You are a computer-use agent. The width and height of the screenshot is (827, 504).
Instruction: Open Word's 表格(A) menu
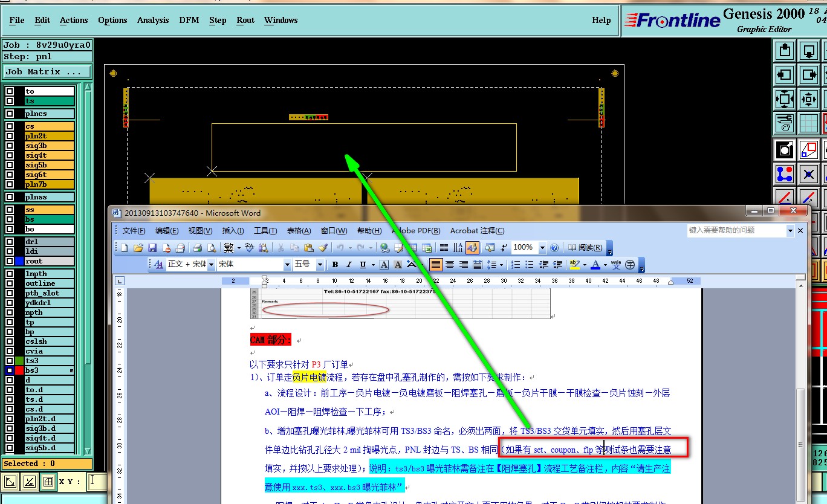coord(299,231)
